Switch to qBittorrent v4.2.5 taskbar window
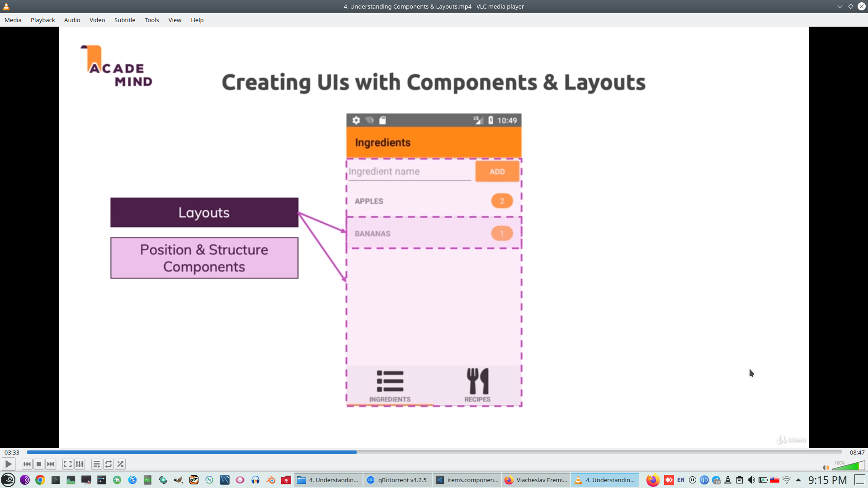 click(397, 480)
